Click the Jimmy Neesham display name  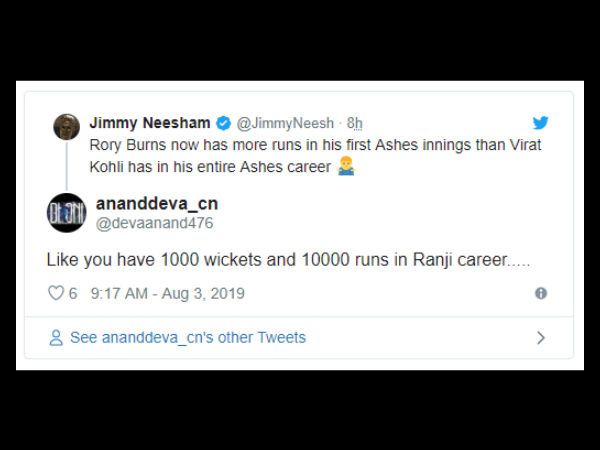150,124
